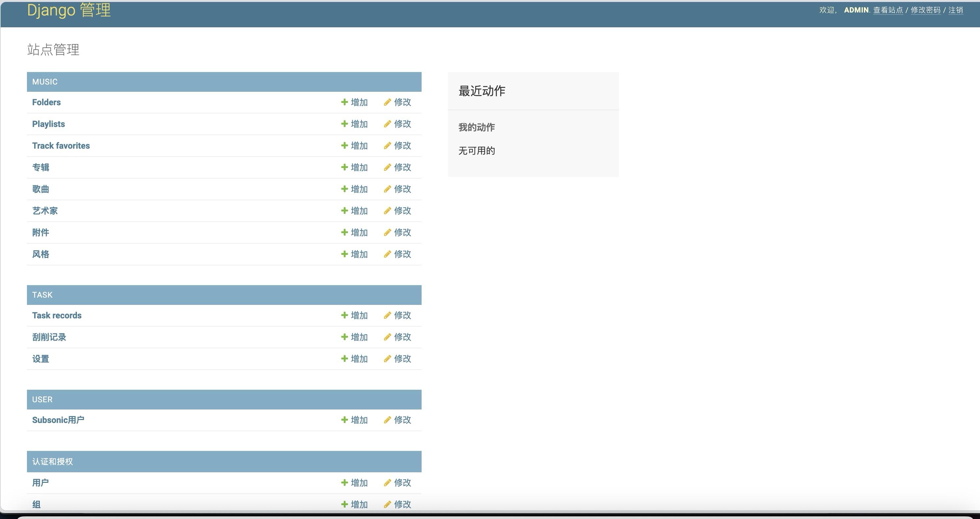Open the 专辑 albums list
This screenshot has height=519, width=980.
41,167
